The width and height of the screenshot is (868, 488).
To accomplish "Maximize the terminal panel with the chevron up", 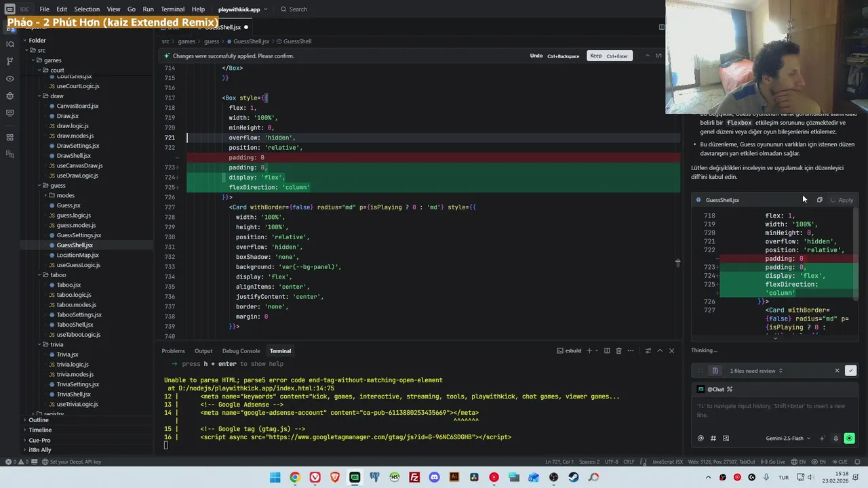I will pyautogui.click(x=660, y=350).
